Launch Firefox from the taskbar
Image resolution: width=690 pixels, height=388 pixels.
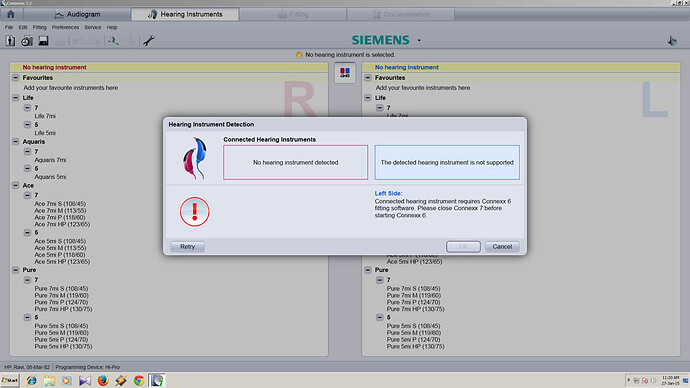[x=103, y=380]
